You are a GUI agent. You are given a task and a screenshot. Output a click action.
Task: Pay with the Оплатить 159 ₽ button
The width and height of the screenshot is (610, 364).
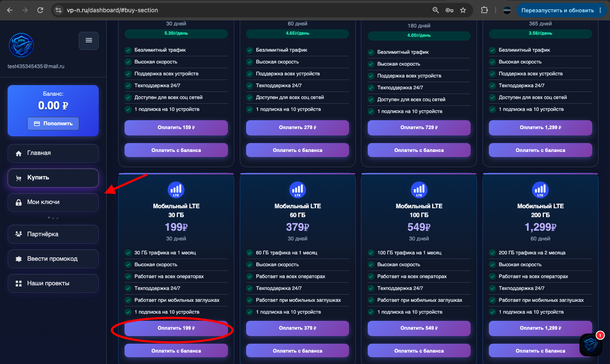pos(176,127)
